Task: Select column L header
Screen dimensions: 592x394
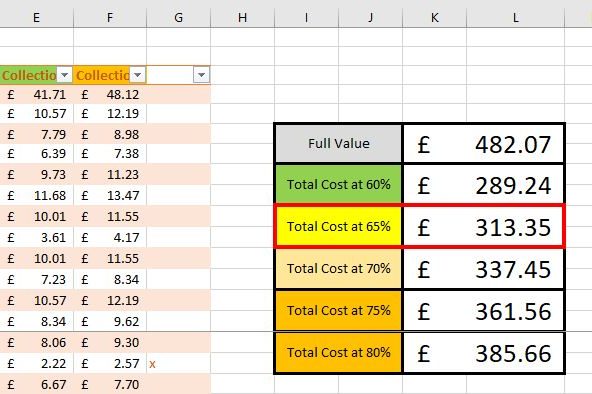Action: click(x=516, y=17)
